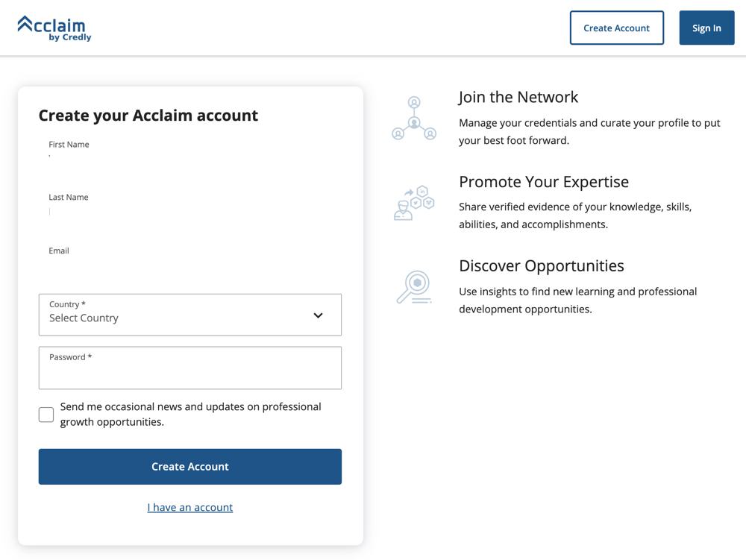Click the Promote Your Expertise badges icon
Viewport: 746px width, 560px height.
point(414,201)
